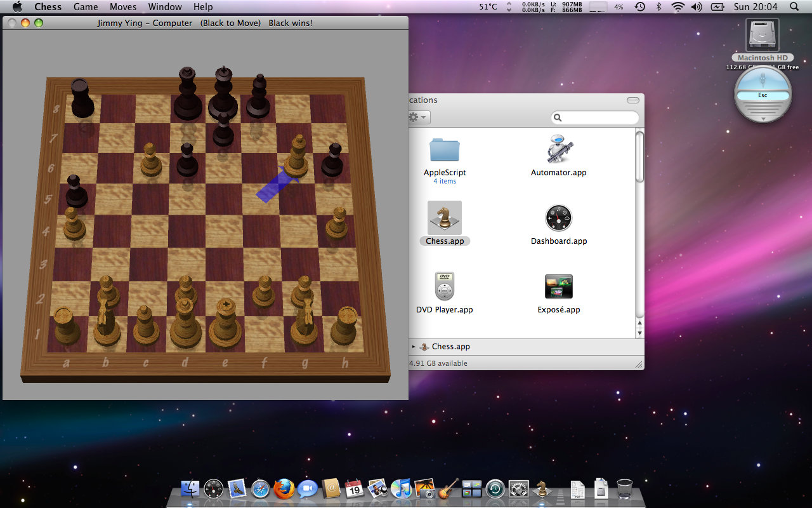
Task: Toggle Finder toolbar with pill button
Action: click(632, 100)
